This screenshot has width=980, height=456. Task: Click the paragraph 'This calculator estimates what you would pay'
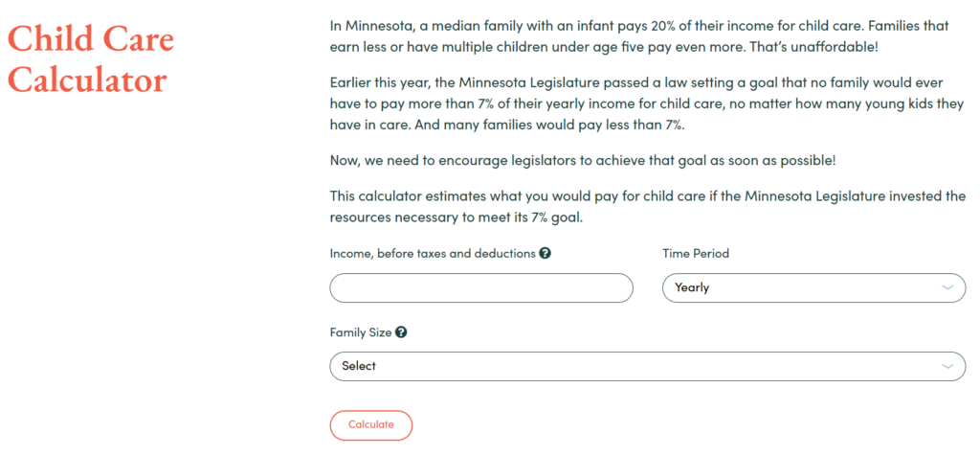[x=648, y=208]
